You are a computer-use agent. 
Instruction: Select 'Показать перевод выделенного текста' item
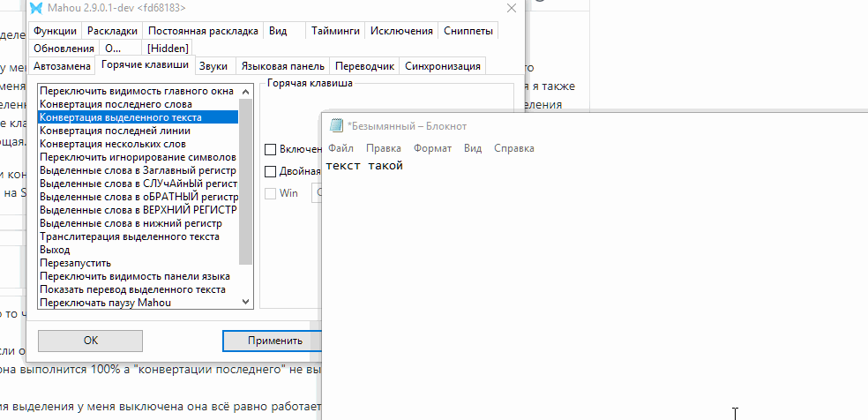pyautogui.click(x=138, y=290)
